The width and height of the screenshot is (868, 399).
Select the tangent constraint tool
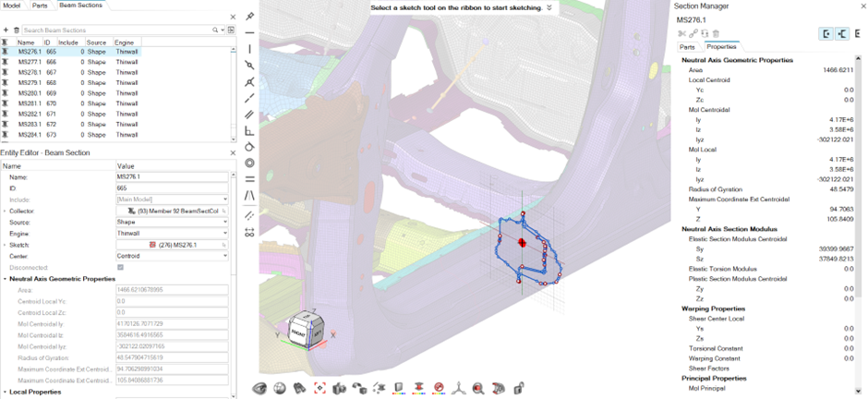[249, 147]
